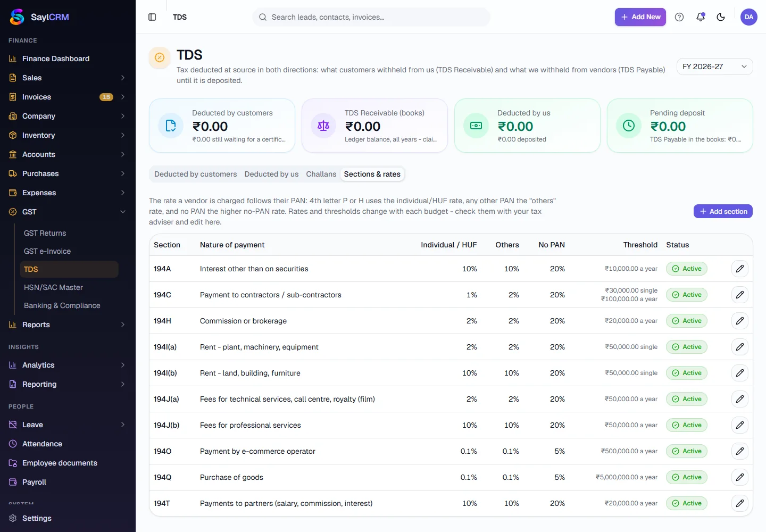Open the FY 2026-27 year dropdown
The height and width of the screenshot is (532, 766).
714,66
